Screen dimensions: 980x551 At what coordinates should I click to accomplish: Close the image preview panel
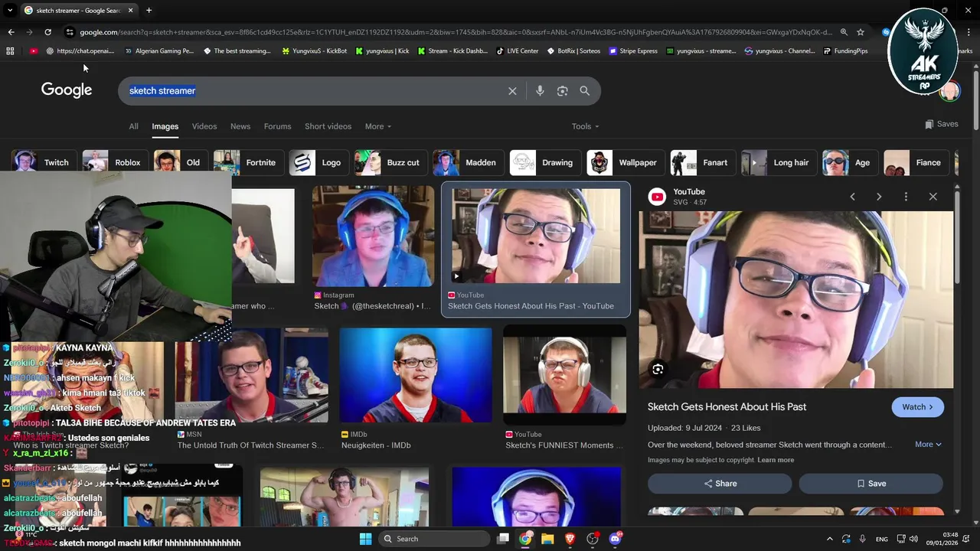[x=933, y=197]
